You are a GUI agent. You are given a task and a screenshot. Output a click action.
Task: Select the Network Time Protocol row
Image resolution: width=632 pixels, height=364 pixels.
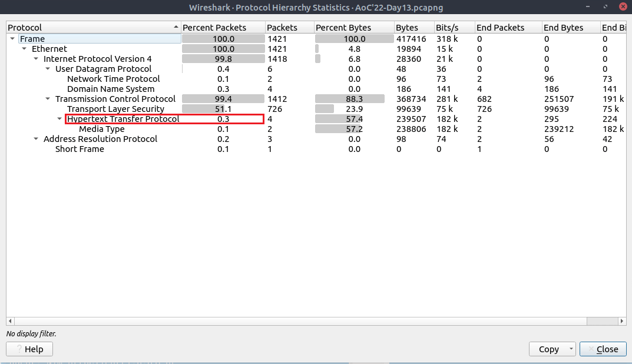click(316, 79)
